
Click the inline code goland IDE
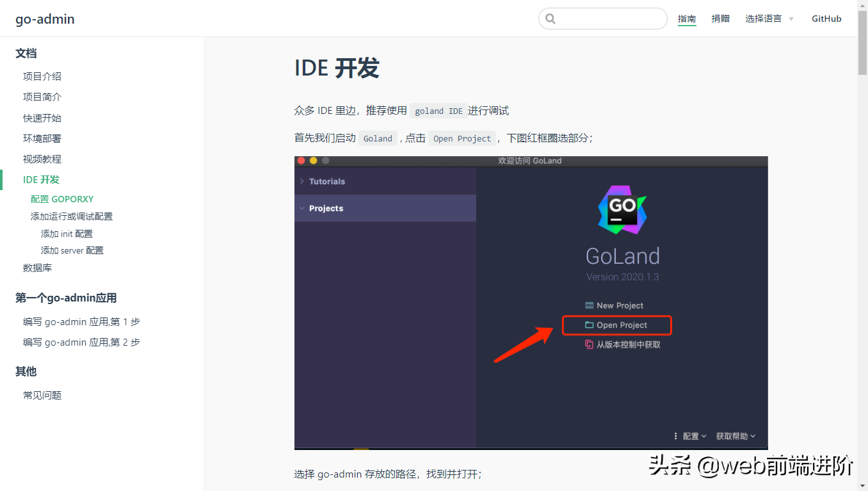click(x=438, y=111)
